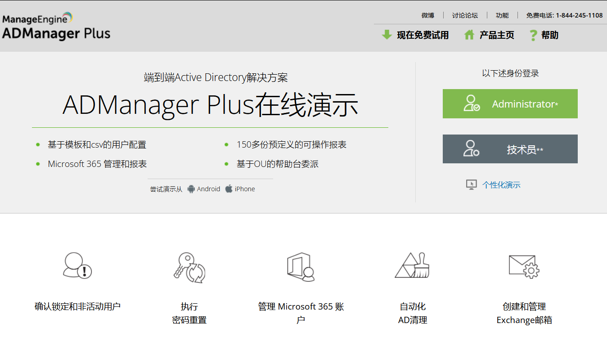This screenshot has height=364, width=607.
Task: Click the Microsoft 365 account icon
Action: click(x=301, y=267)
